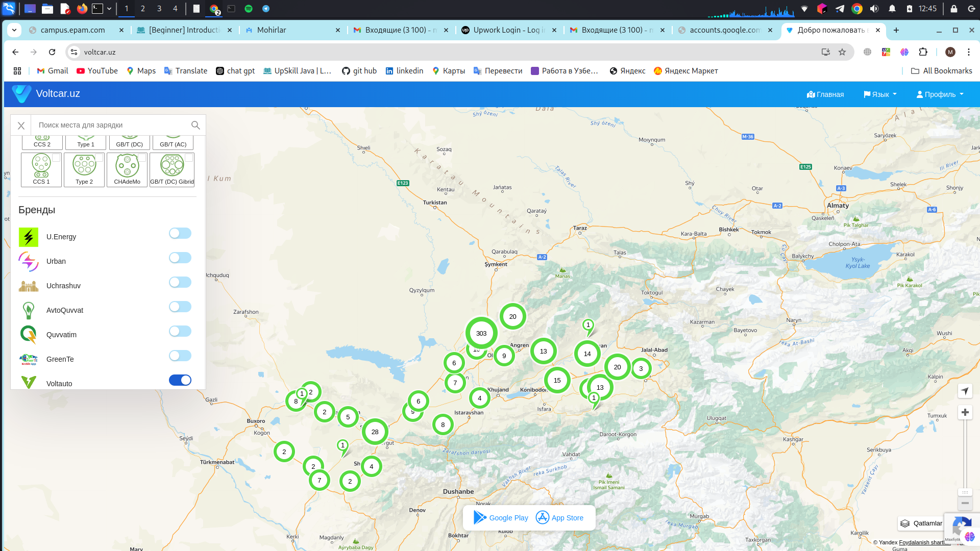Click the Quvvatim brand logo
This screenshot has width=980, height=551.
(29, 335)
